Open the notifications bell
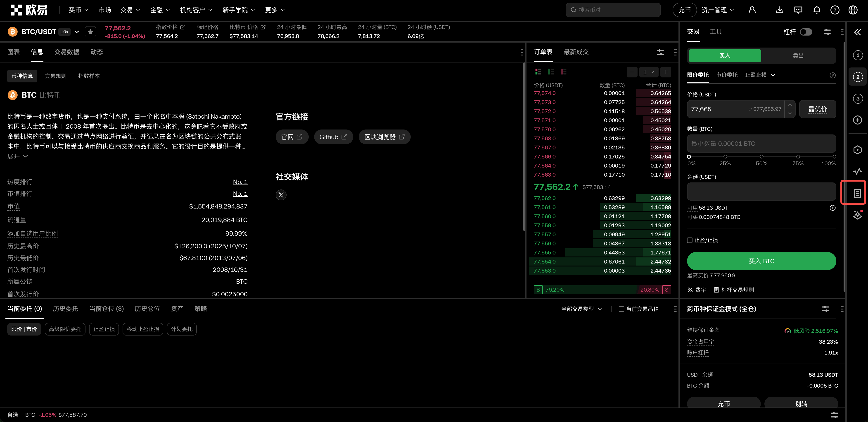The height and width of the screenshot is (422, 868). point(817,10)
